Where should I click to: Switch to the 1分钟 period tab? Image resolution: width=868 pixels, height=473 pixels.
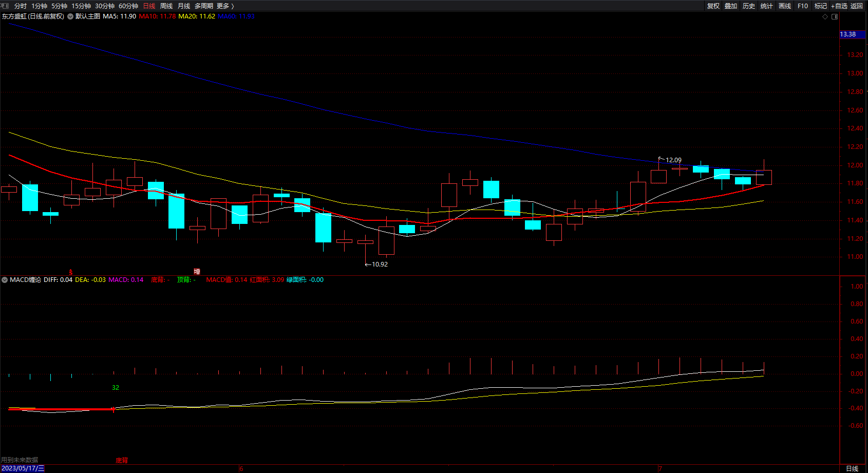[39, 6]
